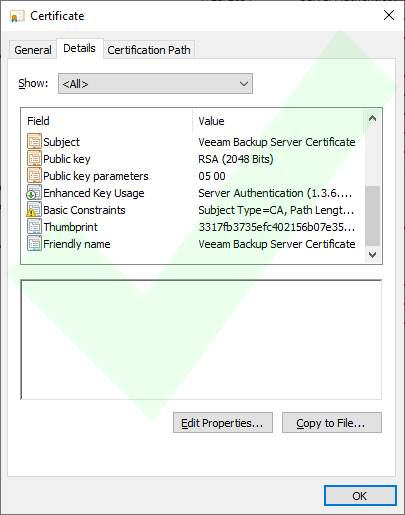Image resolution: width=405 pixels, height=515 pixels.
Task: Select the Friendly name row label
Action: (x=77, y=244)
